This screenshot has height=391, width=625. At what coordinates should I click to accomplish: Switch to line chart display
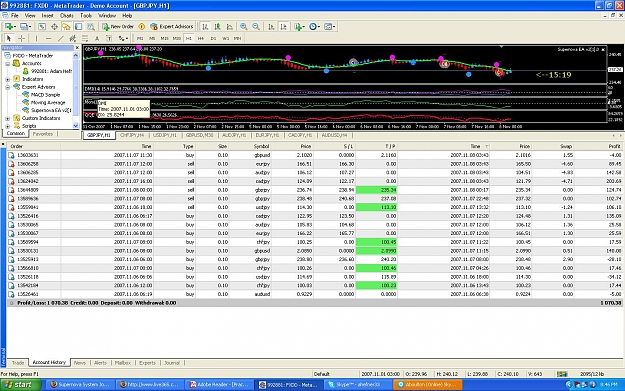(x=230, y=26)
